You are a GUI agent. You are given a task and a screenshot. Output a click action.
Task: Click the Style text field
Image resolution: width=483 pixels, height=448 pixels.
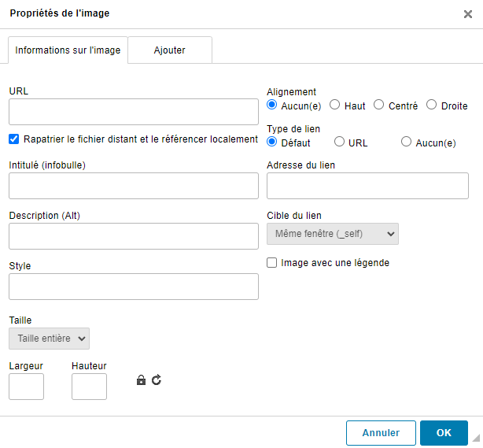click(134, 287)
